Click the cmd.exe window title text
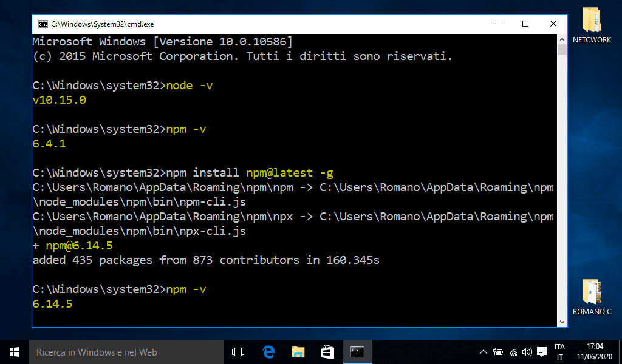622x364 pixels. (102, 24)
